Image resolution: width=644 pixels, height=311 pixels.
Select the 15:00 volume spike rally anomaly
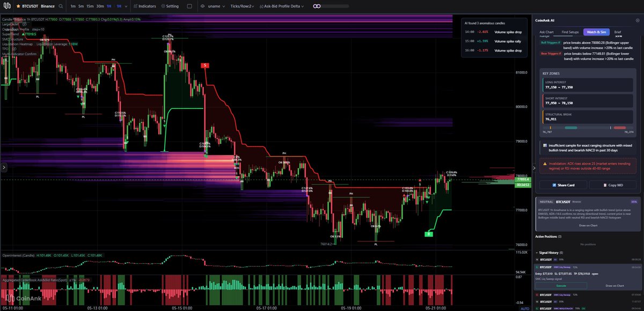click(x=493, y=41)
